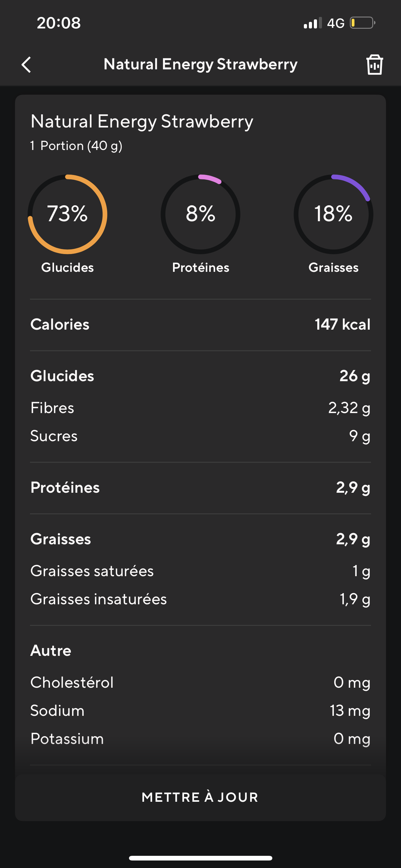Screen dimensions: 401x868
Task: Select the Protéines 2,9 g row
Action: [200, 487]
